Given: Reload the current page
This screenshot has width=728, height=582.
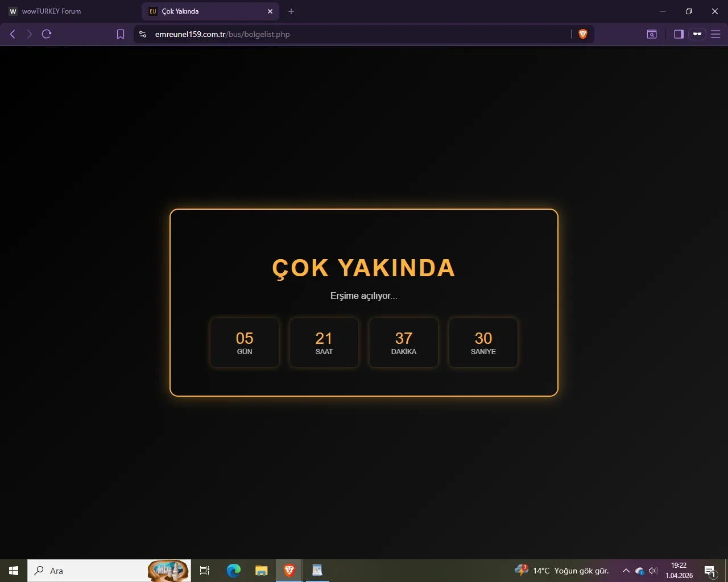Looking at the screenshot, I should click(x=46, y=34).
